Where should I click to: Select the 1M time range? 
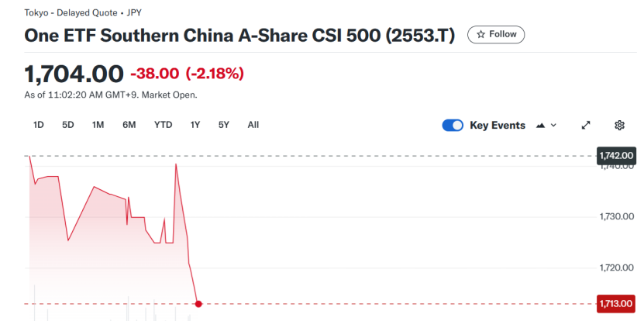[98, 125]
